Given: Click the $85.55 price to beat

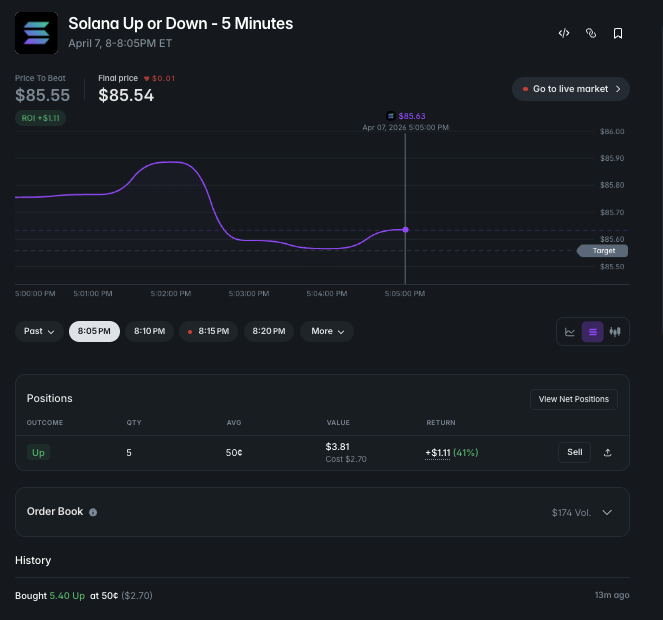Looking at the screenshot, I should pos(42,95).
